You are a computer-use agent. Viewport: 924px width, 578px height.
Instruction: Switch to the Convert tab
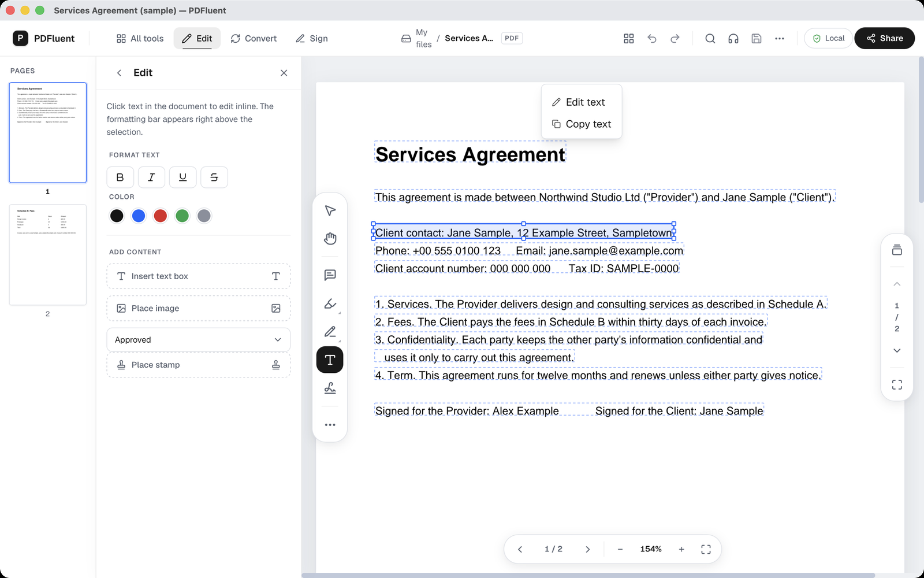coord(254,38)
